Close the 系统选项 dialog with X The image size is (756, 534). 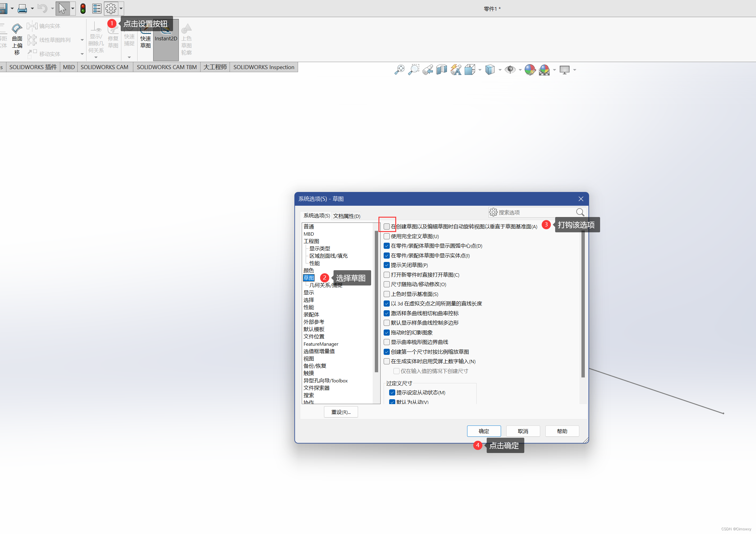581,199
